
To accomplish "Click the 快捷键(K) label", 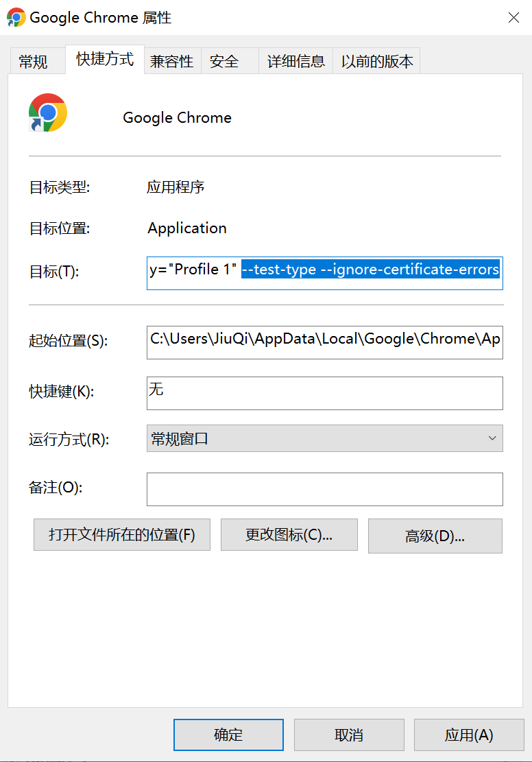I will (x=62, y=391).
